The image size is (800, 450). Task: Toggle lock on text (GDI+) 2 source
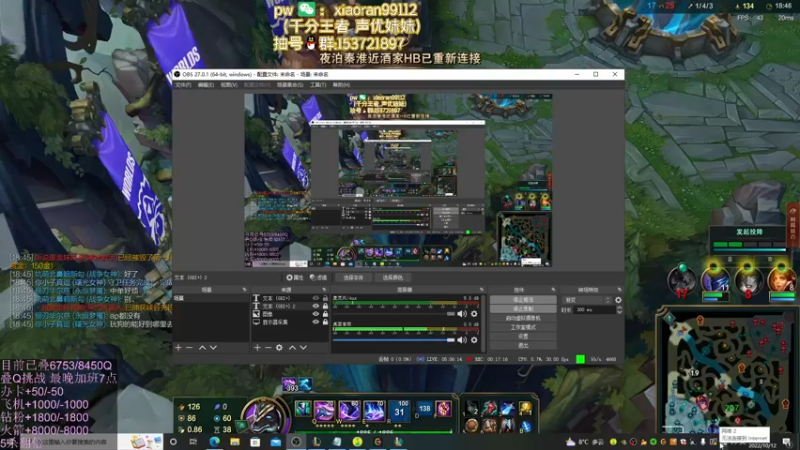click(325, 306)
